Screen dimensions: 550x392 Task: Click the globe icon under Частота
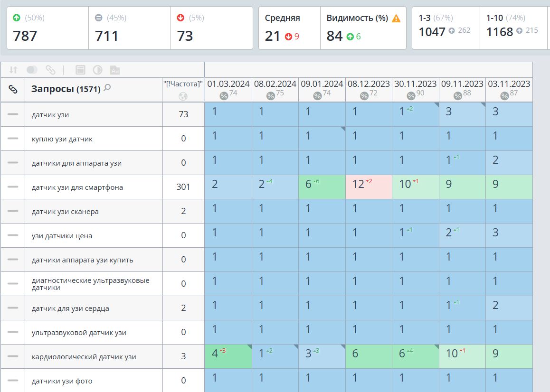point(183,96)
